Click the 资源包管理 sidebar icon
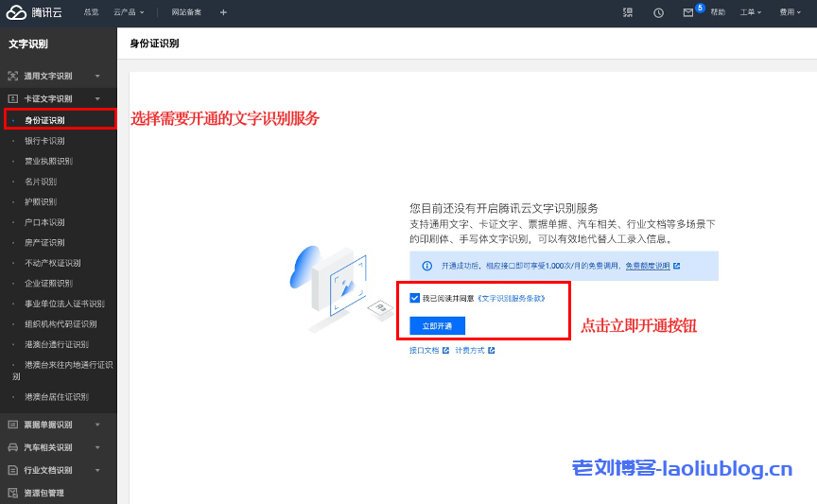Screen dimensions: 817x504 [12, 493]
